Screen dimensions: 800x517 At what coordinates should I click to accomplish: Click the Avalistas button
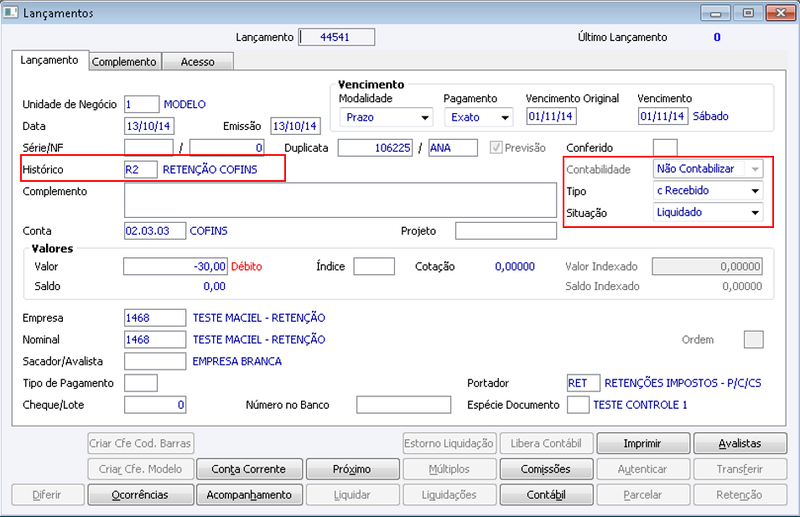click(740, 444)
